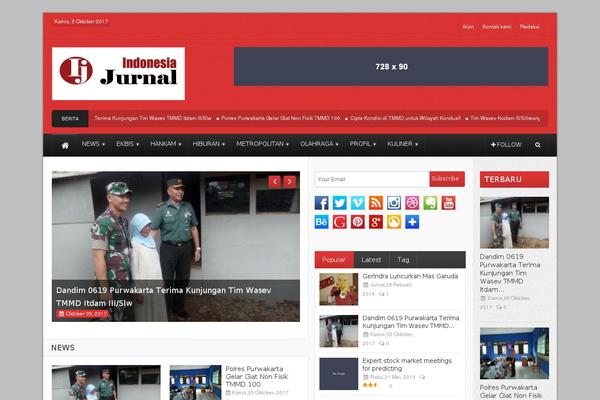Open the Twitter social icon
The height and width of the screenshot is (400, 600).
(x=339, y=203)
